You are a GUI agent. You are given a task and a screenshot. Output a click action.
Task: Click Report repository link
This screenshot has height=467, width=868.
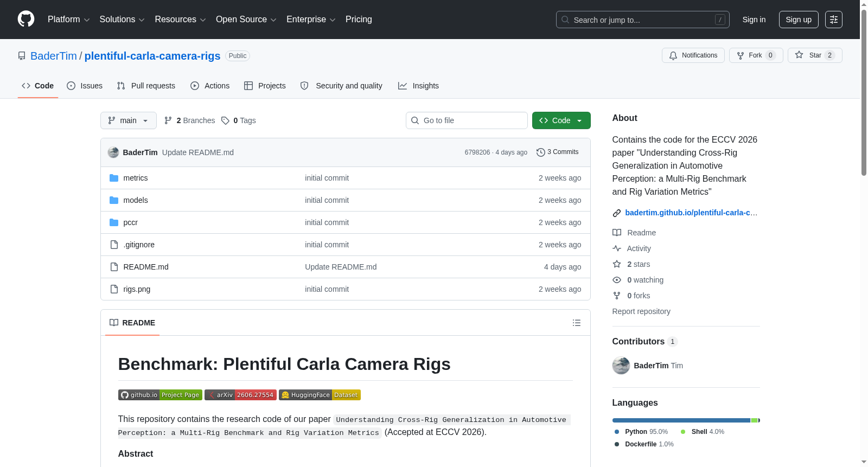pos(641,311)
